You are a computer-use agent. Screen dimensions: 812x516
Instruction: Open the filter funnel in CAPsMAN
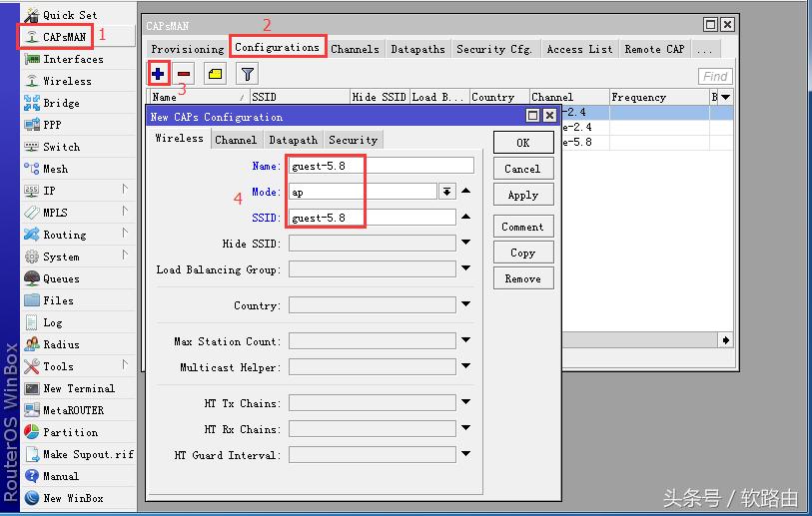248,74
